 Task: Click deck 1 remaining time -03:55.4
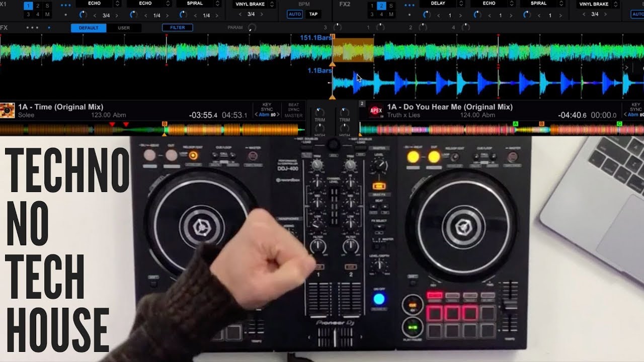pos(203,115)
